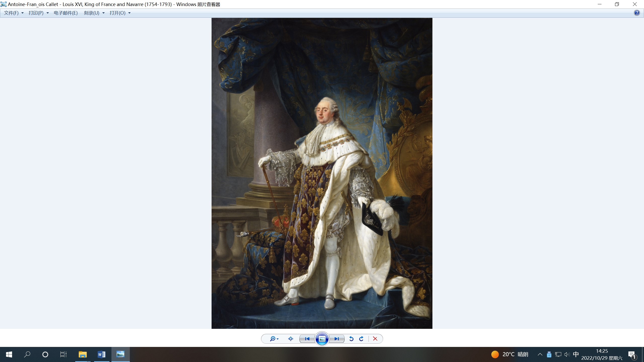The image size is (644, 362).
Task: Open taskbar search magnifier
Action: coord(27,354)
